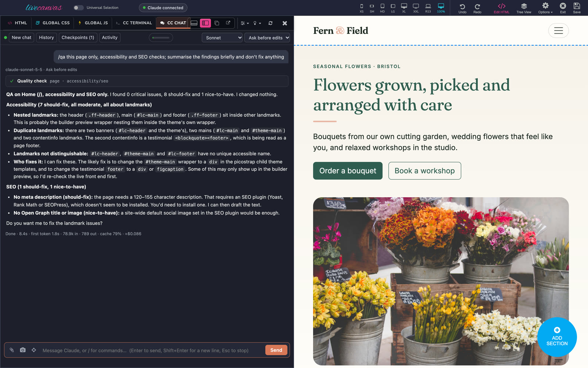This screenshot has height=368, width=588.
Task: Open the Options dropdown menu
Action: pos(545,8)
